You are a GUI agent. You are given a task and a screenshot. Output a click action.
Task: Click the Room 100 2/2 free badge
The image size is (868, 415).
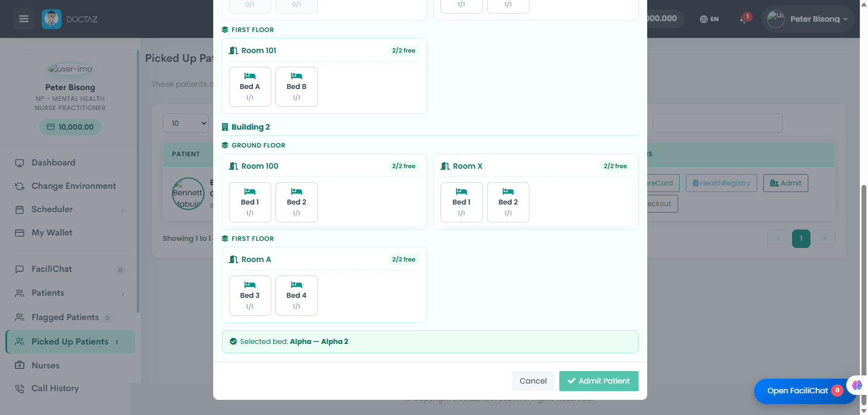404,166
